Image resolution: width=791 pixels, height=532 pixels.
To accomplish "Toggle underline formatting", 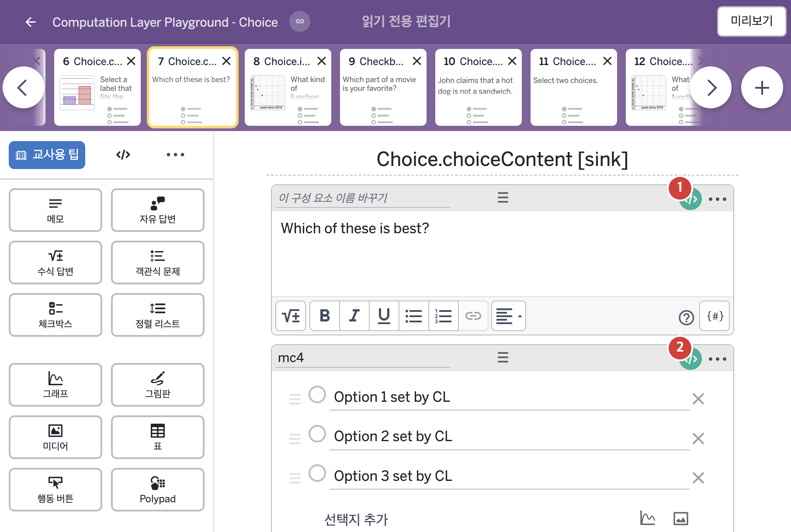I will point(384,316).
